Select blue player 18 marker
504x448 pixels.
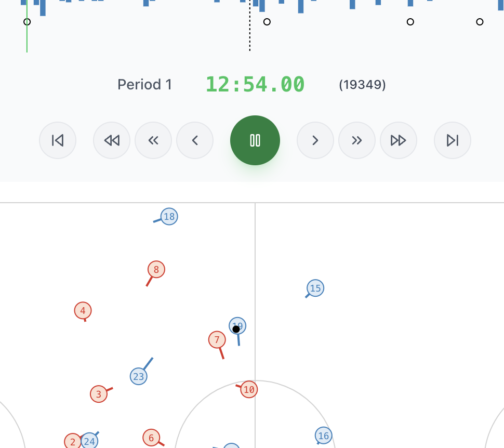click(x=169, y=216)
